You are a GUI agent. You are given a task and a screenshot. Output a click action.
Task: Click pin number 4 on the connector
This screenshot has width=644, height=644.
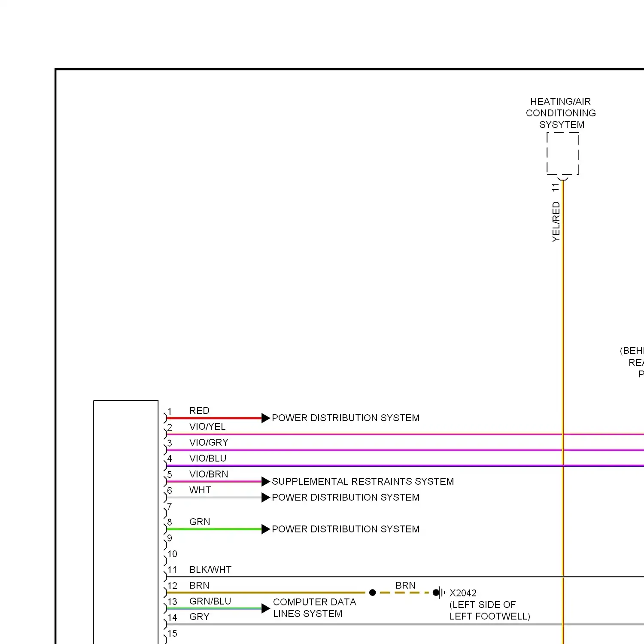(x=170, y=459)
